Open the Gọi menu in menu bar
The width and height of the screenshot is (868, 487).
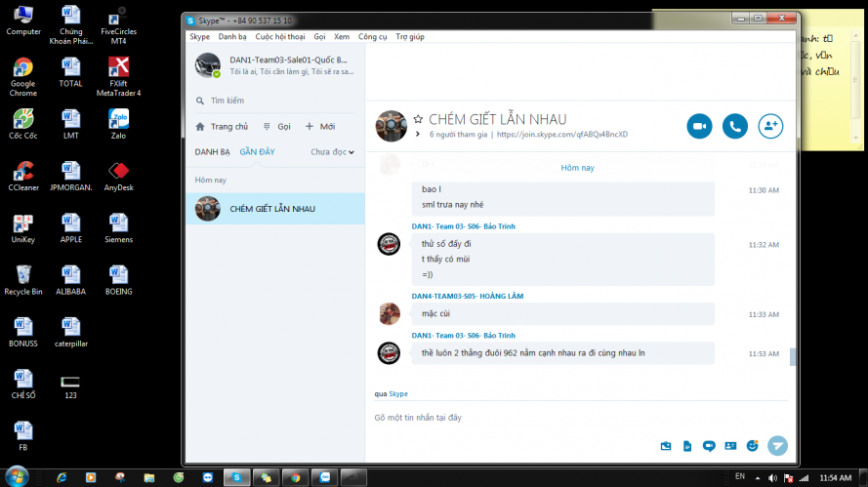tap(319, 36)
